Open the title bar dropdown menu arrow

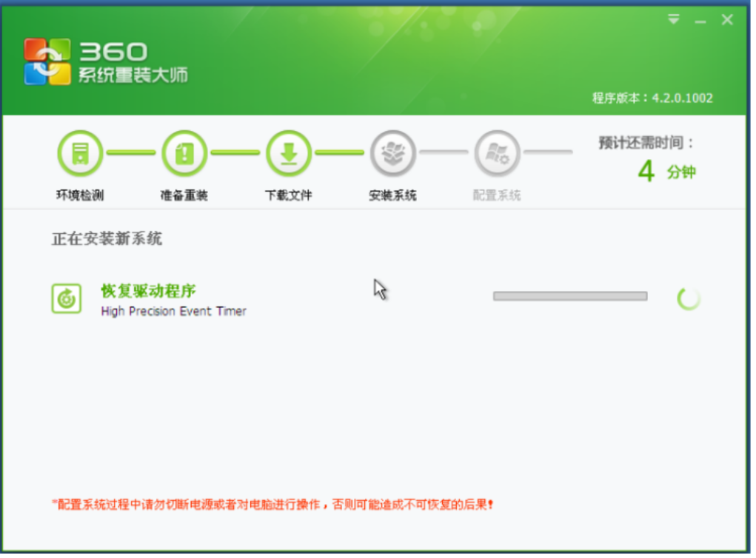coord(673,20)
